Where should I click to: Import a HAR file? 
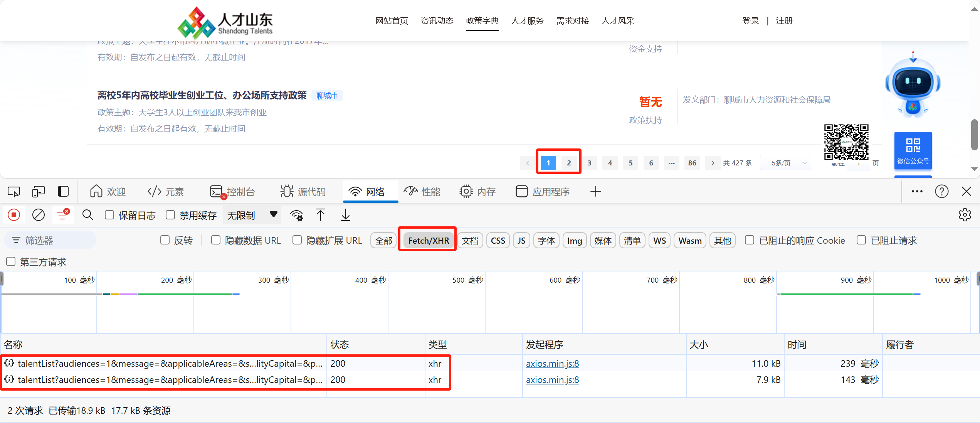pos(320,215)
